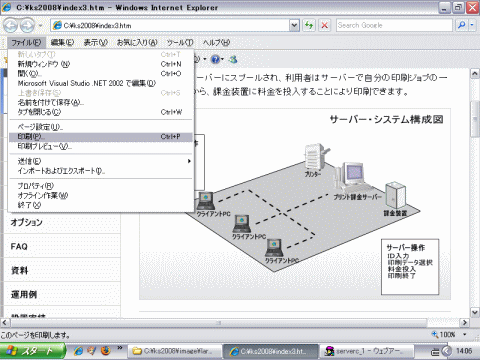Click the プリンター image in diagram

click(x=316, y=157)
